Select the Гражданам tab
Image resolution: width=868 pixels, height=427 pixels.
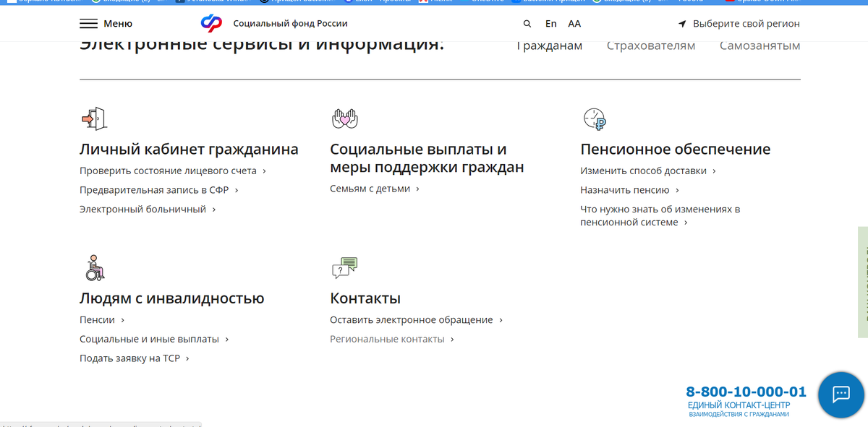coord(549,46)
